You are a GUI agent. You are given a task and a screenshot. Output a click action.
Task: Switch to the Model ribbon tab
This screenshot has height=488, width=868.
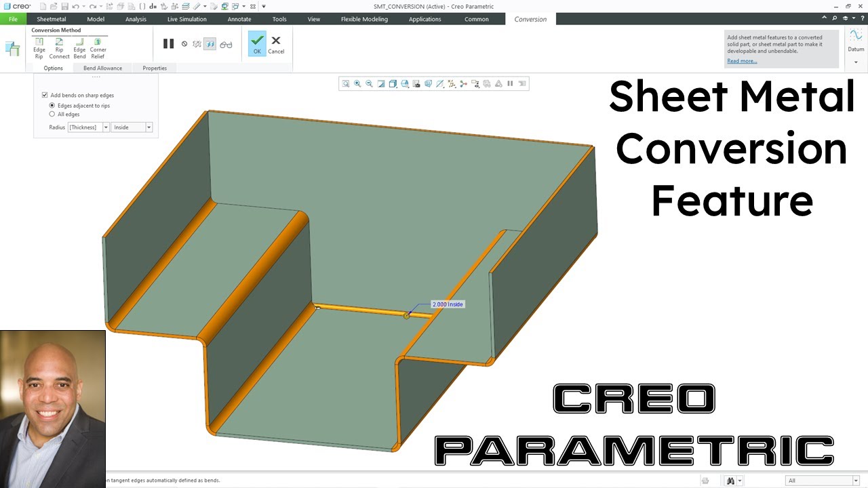[96, 19]
